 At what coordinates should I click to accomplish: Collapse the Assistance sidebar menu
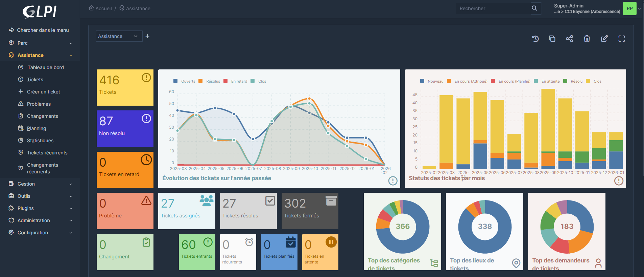tap(40, 55)
